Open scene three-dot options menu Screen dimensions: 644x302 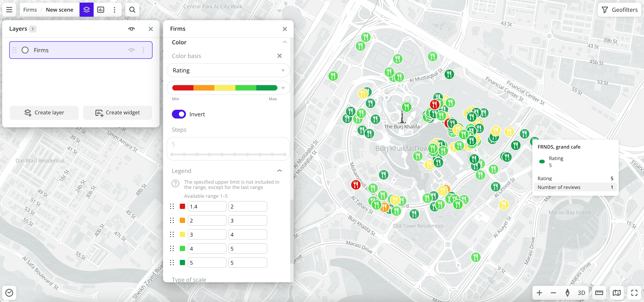click(115, 10)
